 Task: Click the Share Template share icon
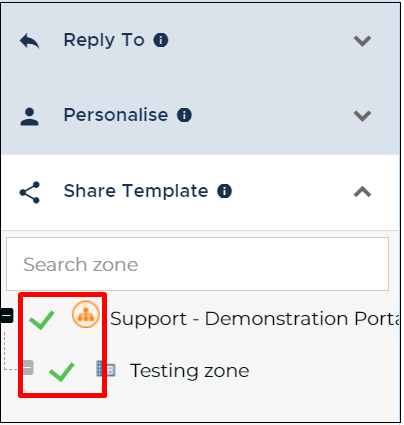coord(30,192)
